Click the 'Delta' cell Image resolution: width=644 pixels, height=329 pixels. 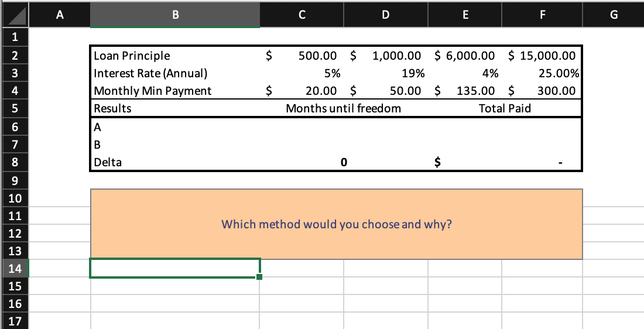pos(175,162)
